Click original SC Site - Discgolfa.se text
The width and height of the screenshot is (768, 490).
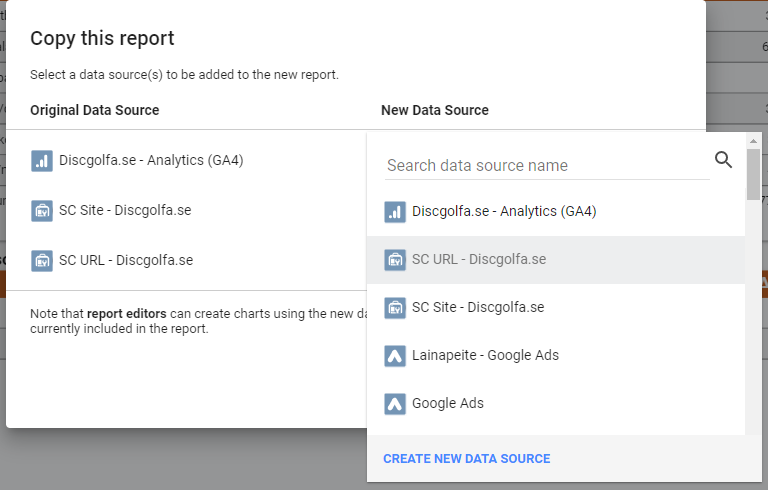coord(125,210)
